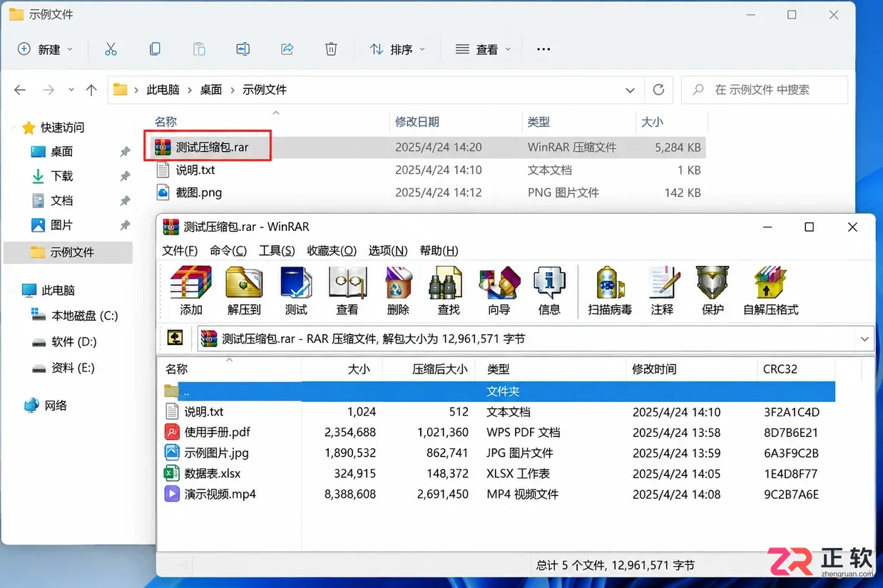Go up one folder level in WinRAR
The image size is (883, 588).
tap(175, 338)
